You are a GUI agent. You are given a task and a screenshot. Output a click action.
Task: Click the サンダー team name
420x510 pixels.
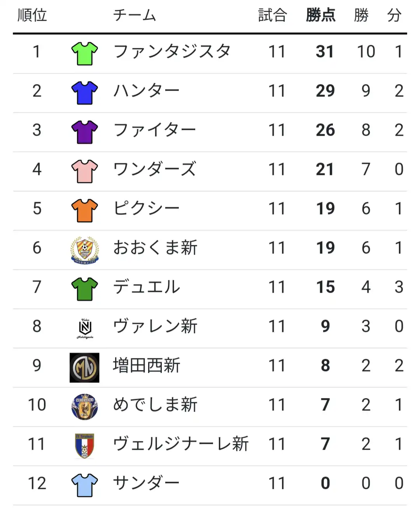point(146,483)
